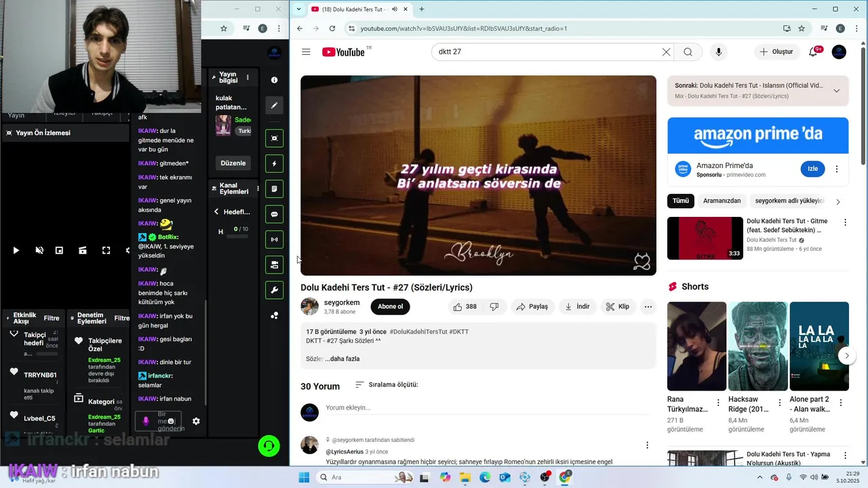The width and height of the screenshot is (868, 488).
Task: Open the document icon in dashboard sidebar
Action: [274, 189]
